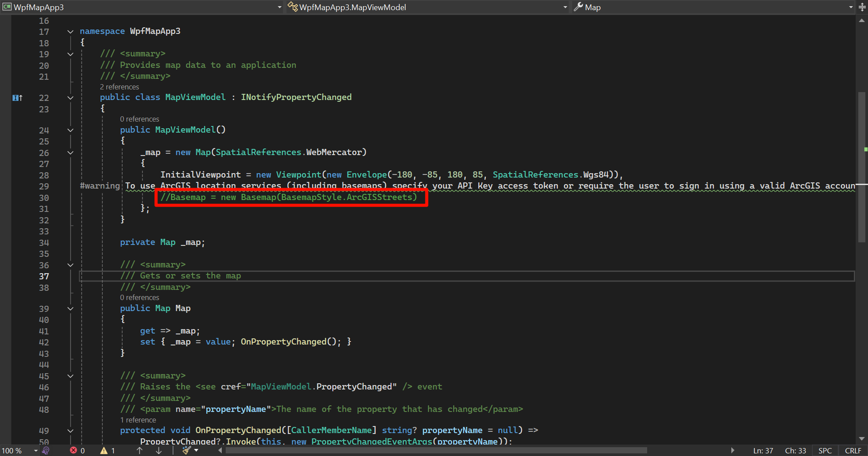
Task: Click the vertical scrollbar down arrow
Action: [x=862, y=439]
